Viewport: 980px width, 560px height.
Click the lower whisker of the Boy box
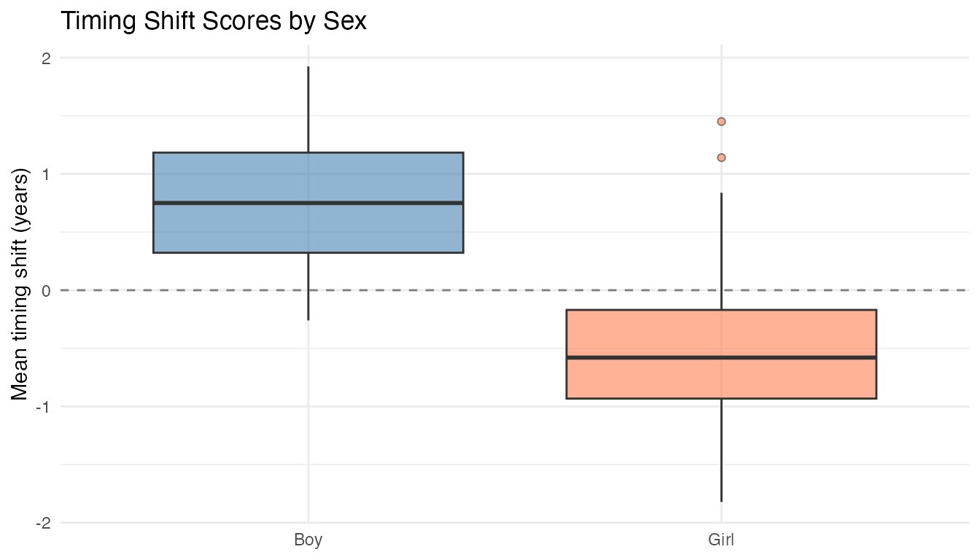click(x=308, y=286)
